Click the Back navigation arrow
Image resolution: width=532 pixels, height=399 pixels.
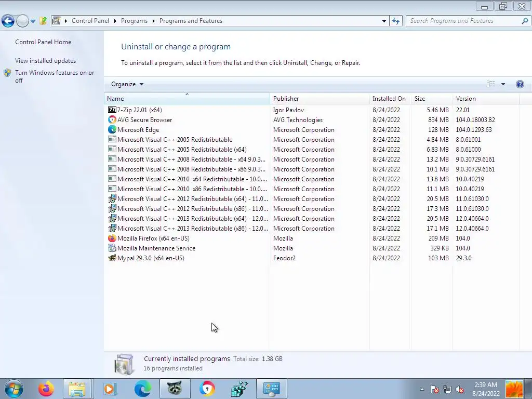(x=8, y=21)
